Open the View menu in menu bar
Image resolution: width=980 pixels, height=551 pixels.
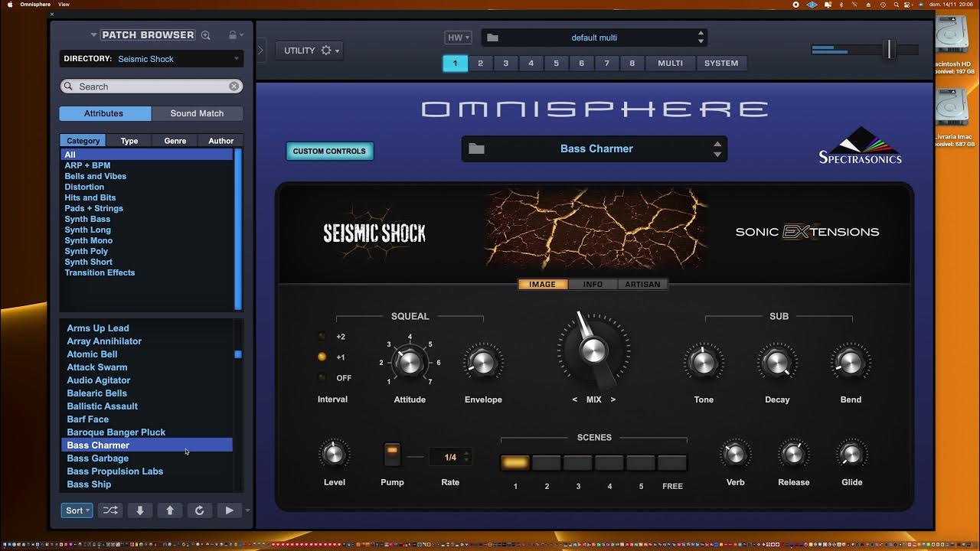(x=64, y=5)
